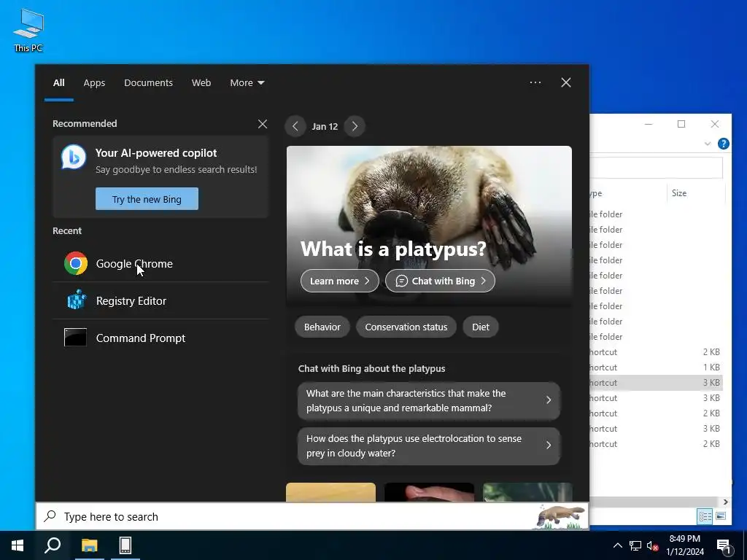Open the notification center icon
The width and height of the screenshot is (747, 560).
(x=724, y=546)
